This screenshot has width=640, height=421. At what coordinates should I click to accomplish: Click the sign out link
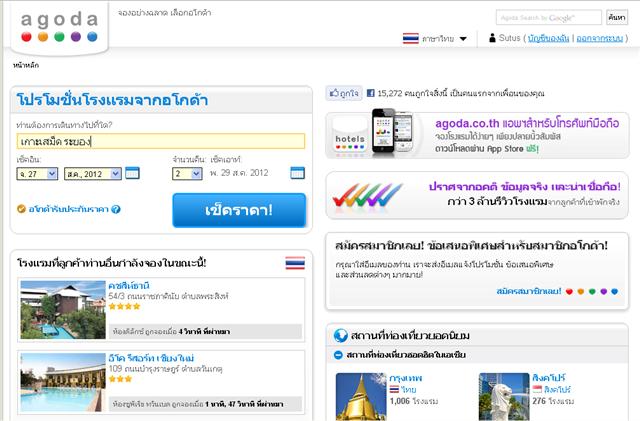600,38
